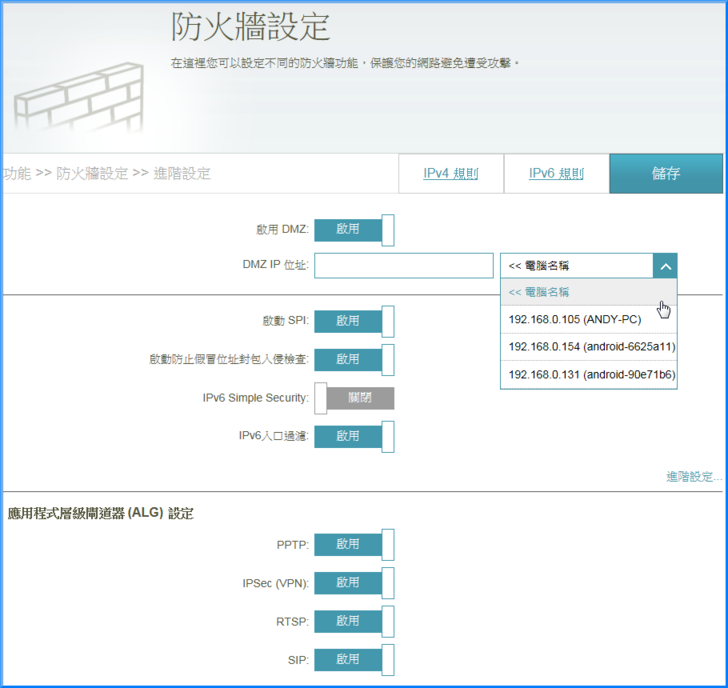Enable IPv6 Simple Security switch
The height and width of the screenshot is (688, 728).
[x=354, y=398]
